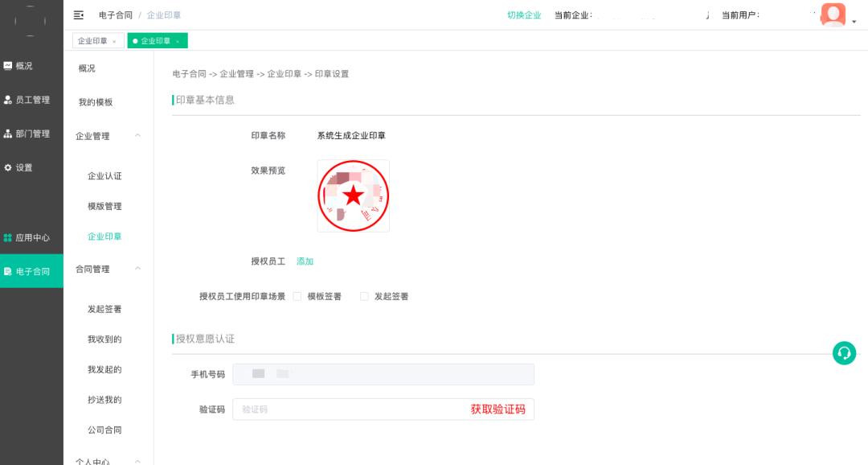Collapse the 合同管理 section
868x465 pixels.
137,269
